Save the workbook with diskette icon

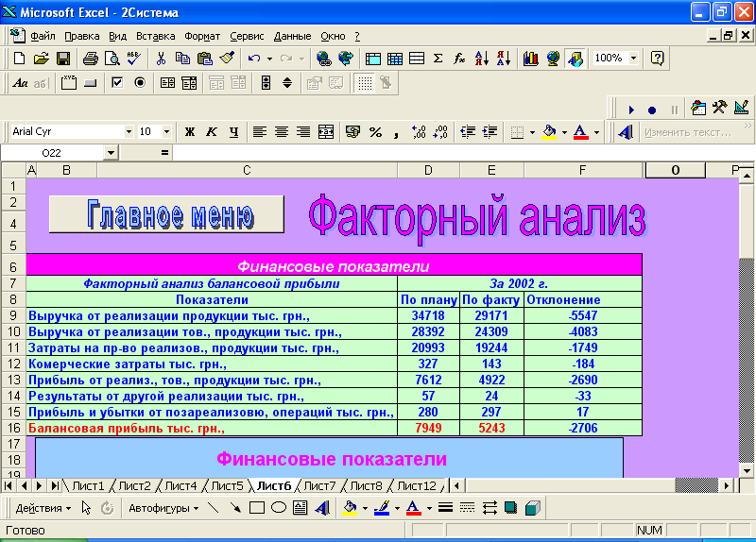coord(63,59)
